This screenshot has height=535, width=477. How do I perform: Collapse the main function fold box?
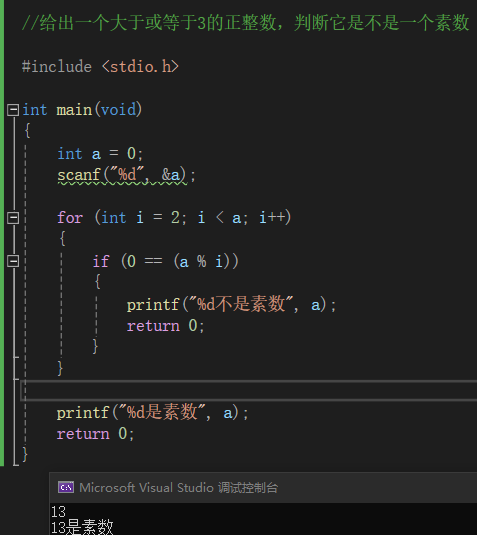coord(13,110)
